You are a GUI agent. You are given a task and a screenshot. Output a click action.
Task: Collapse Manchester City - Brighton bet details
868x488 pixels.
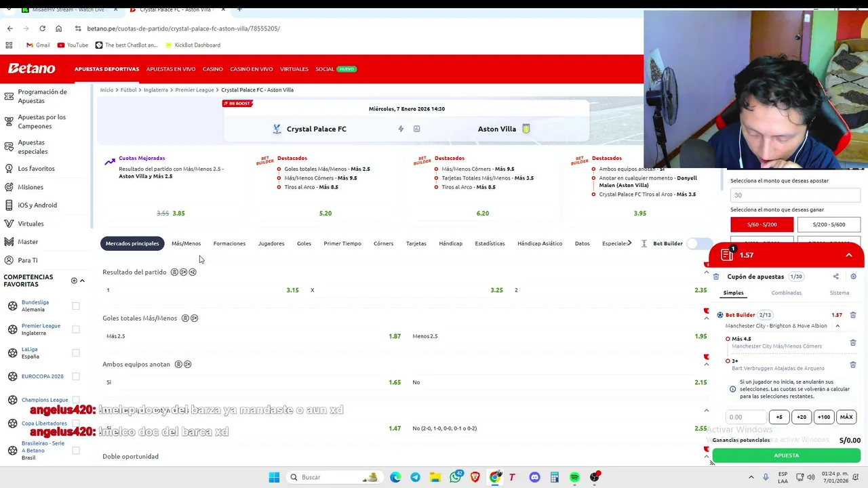point(837,326)
